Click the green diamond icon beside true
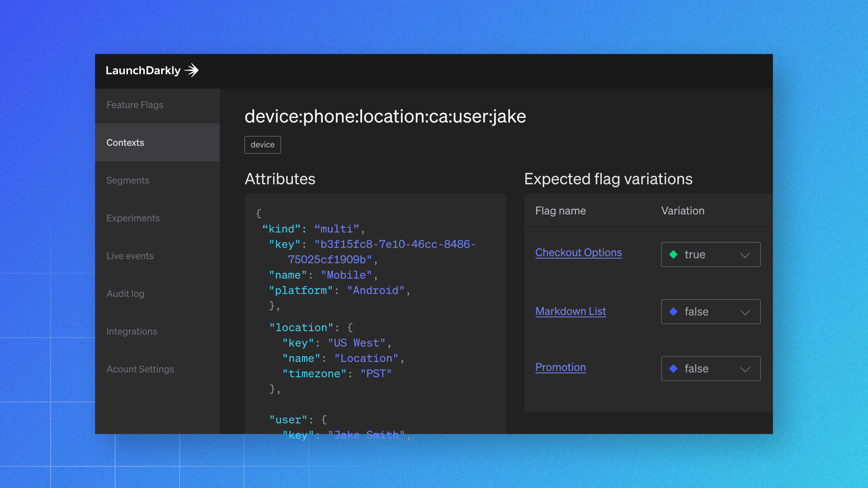The width and height of the screenshot is (868, 488). [x=673, y=254]
